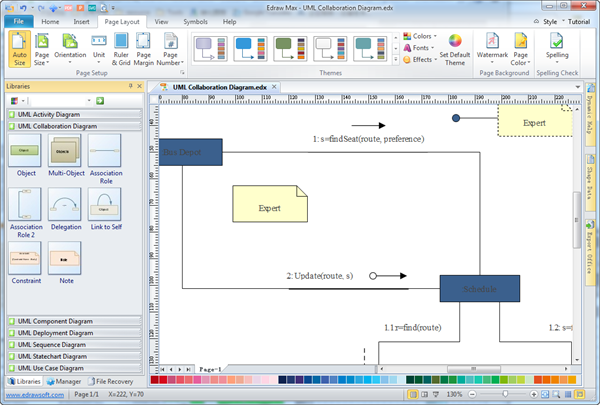Choose the Constraint shape
The image size is (600, 405).
tap(26, 261)
